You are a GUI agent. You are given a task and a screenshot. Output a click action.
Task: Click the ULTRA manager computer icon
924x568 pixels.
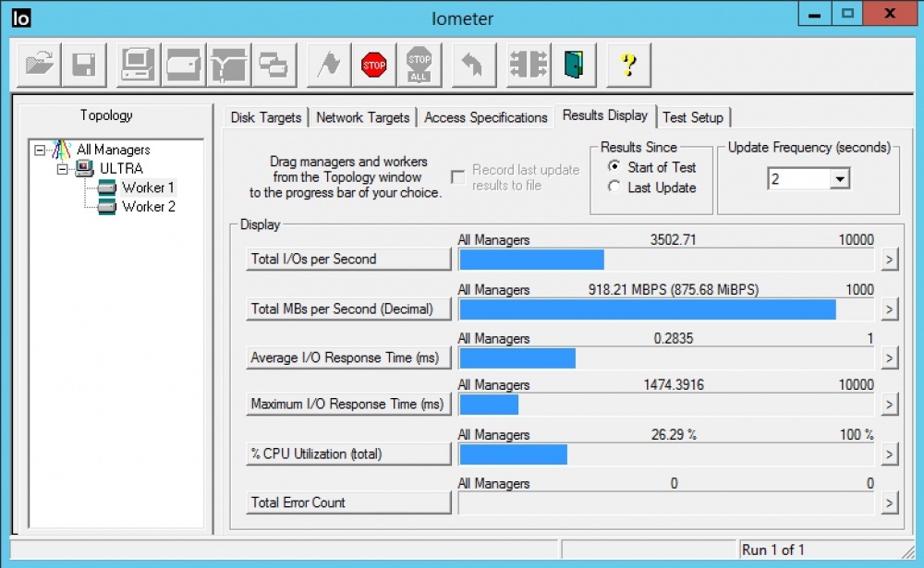tap(84, 168)
